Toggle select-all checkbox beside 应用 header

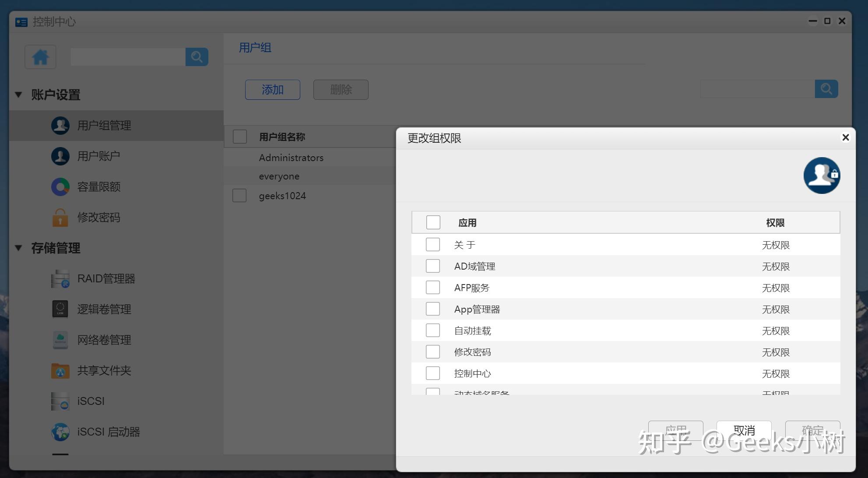[433, 222]
